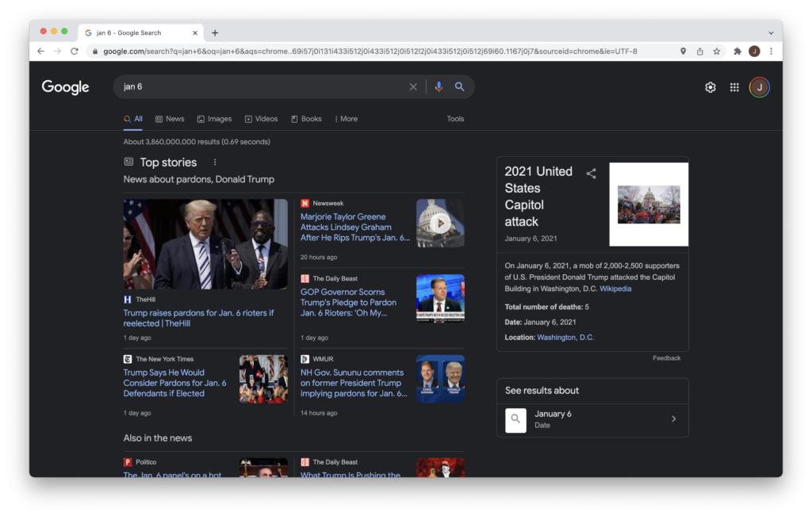
Task: Open TheHill pardons for Jan. 6 rioters article
Action: pyautogui.click(x=199, y=319)
